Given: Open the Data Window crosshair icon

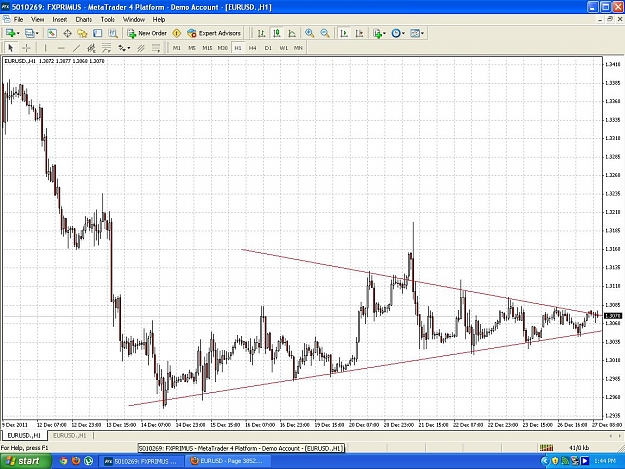Looking at the screenshot, I should point(67,33).
